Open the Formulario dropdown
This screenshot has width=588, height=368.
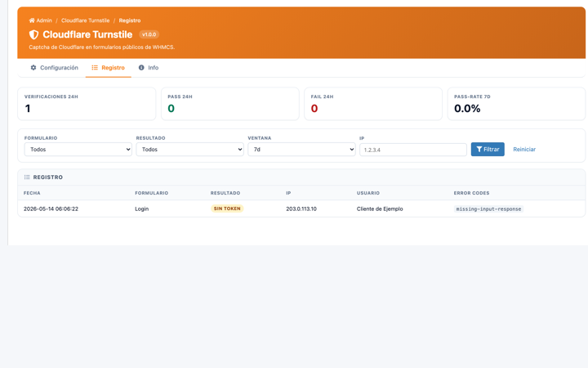(x=78, y=150)
